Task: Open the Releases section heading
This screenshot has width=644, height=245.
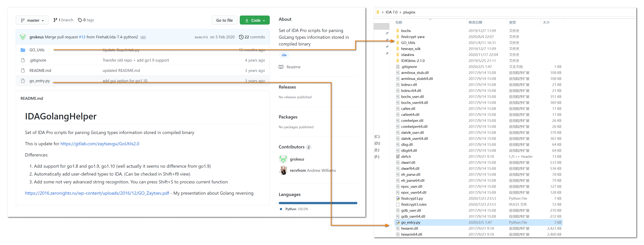Action: coord(287,87)
